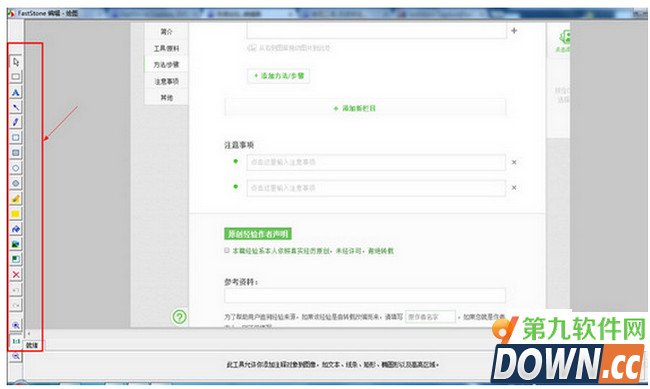The width and height of the screenshot is (650, 389).
Task: Click the 添加方法/步骤 button
Action: (279, 76)
